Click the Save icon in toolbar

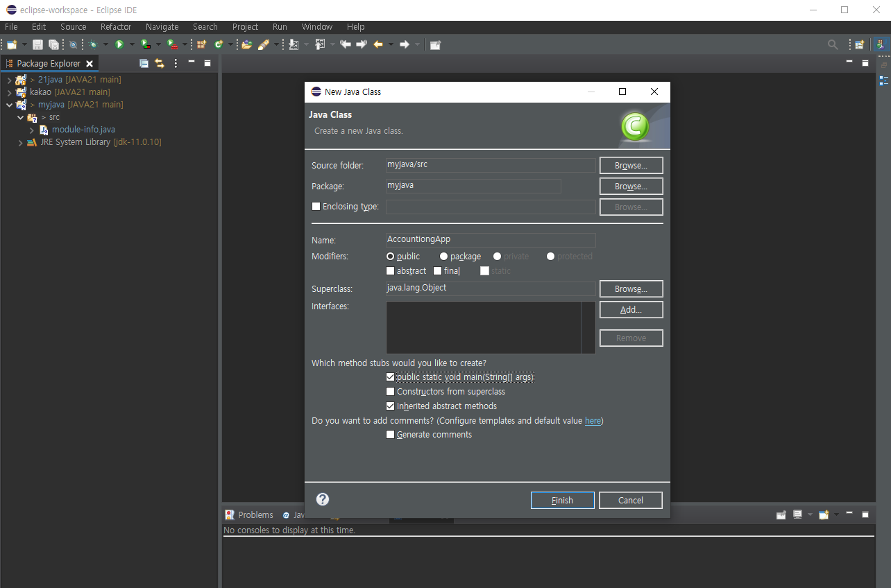click(x=37, y=44)
